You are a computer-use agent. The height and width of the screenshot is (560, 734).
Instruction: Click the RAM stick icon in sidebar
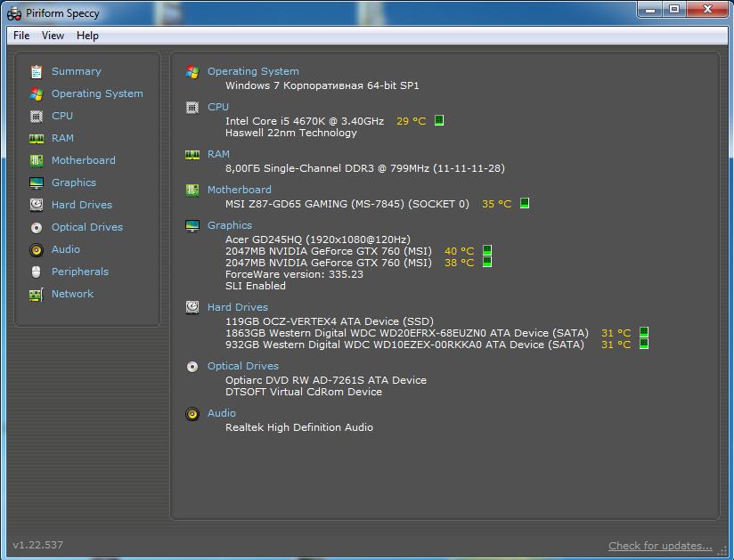click(x=36, y=139)
